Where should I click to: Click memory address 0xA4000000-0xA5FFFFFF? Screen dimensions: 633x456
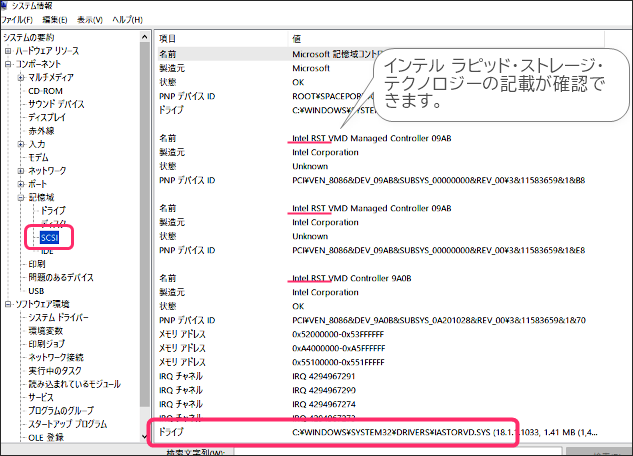(x=339, y=348)
